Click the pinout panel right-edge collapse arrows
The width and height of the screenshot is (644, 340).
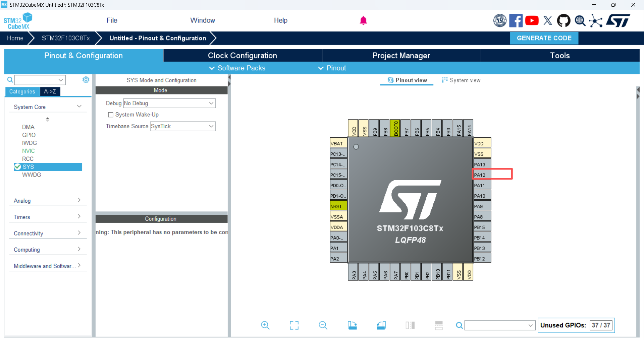(x=638, y=93)
